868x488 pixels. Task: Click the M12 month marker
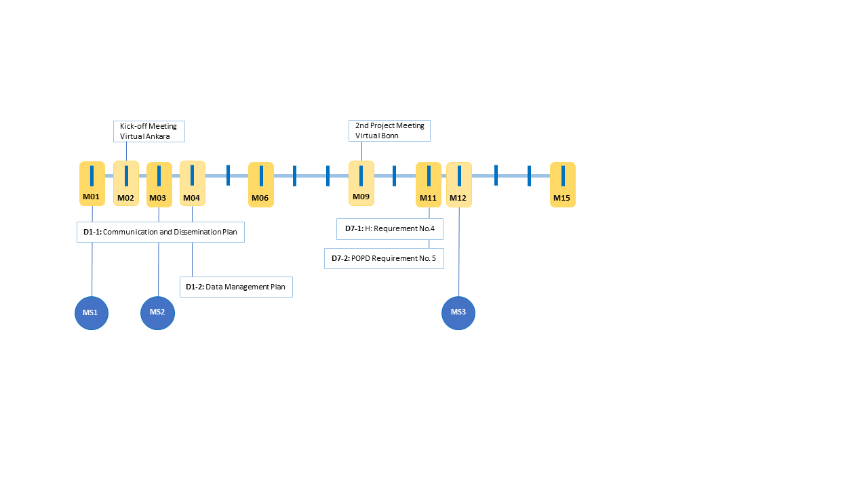click(x=459, y=184)
